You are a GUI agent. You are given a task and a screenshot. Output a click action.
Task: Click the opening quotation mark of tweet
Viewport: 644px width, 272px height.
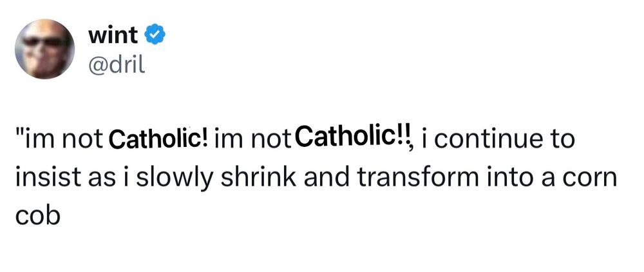[x=19, y=134]
